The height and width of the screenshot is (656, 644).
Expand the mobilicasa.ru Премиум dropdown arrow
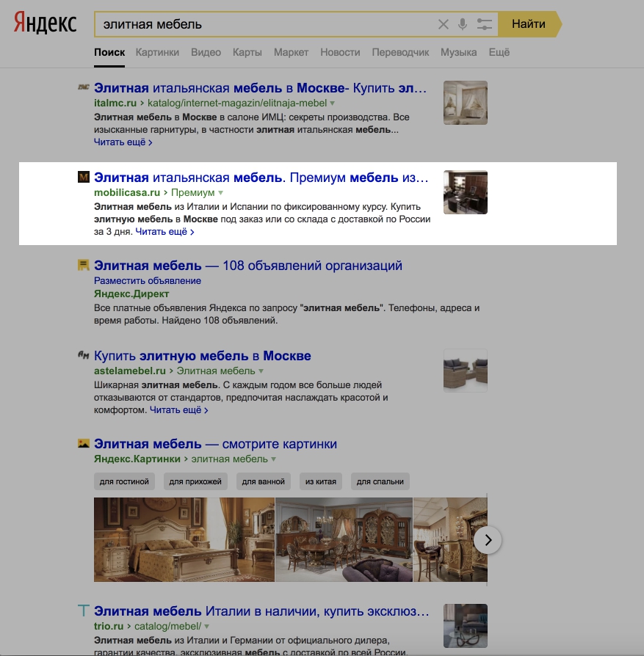pos(221,193)
